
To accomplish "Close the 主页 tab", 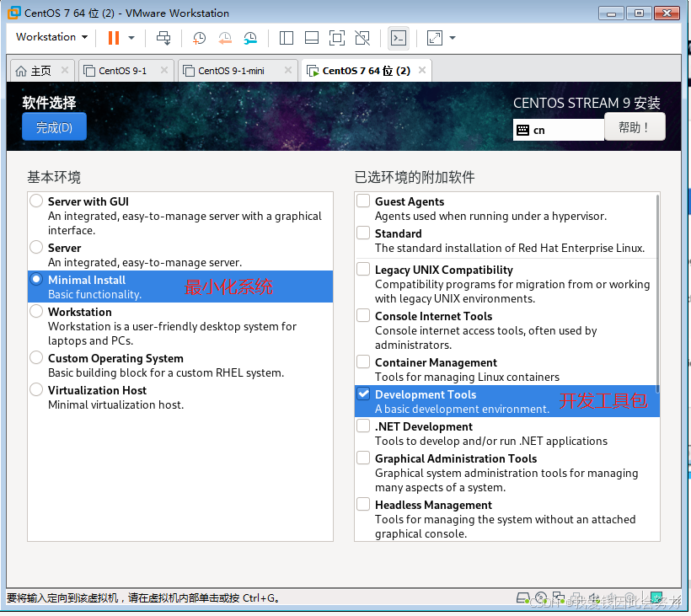I will click(x=65, y=70).
